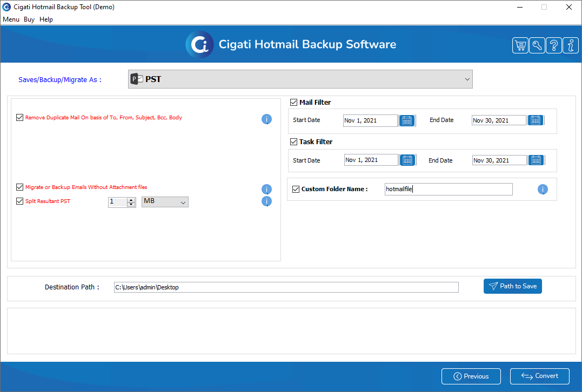Click Mail Filter Start Date field
Viewport: 582px width, 392px height.
[x=370, y=120]
